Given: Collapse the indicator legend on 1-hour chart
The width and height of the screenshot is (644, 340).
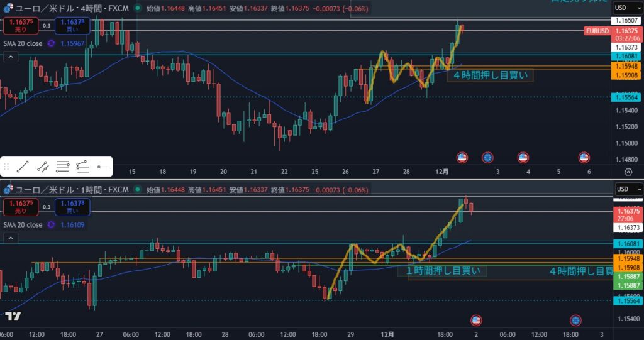Looking at the screenshot, I should (10, 238).
